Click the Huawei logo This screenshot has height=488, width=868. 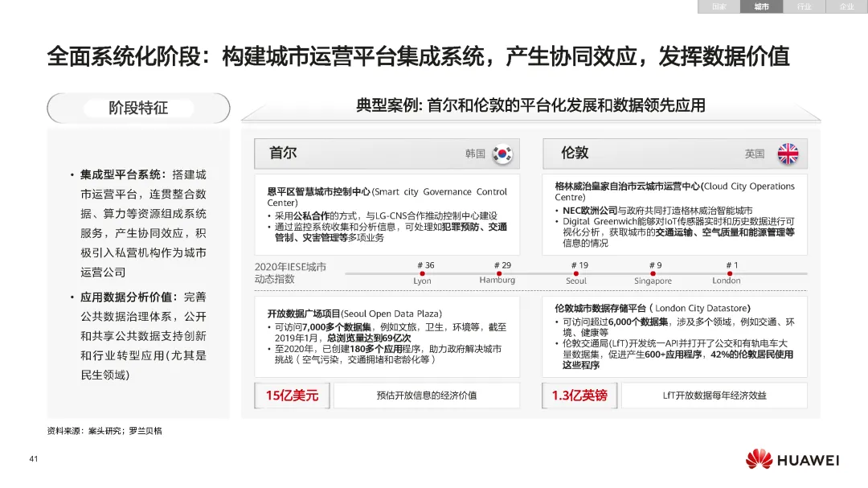792,460
